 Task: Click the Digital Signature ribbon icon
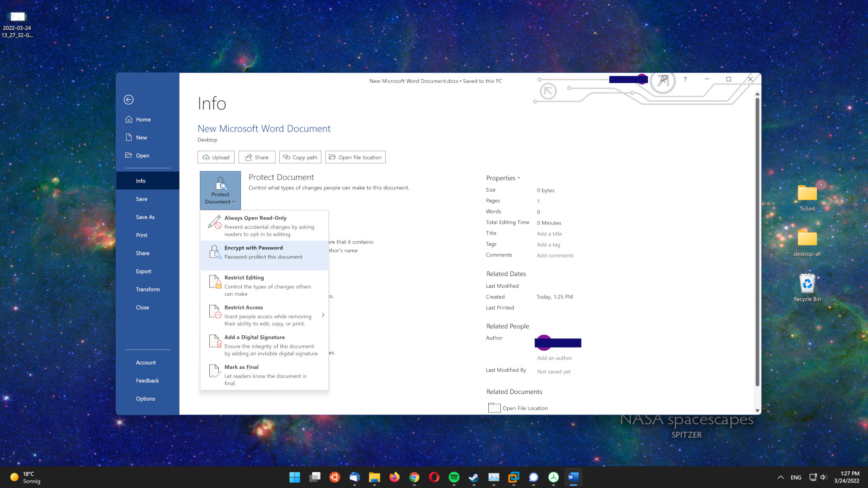click(215, 341)
